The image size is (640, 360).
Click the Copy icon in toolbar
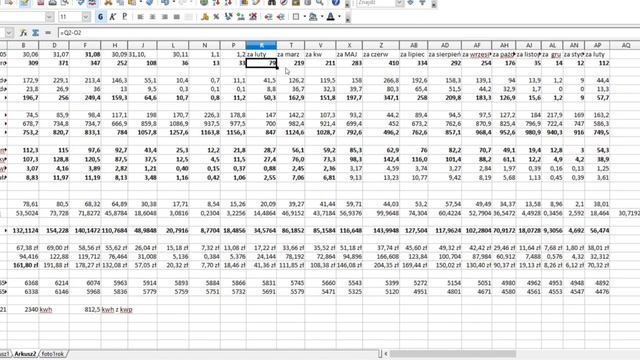[x=120, y=2]
